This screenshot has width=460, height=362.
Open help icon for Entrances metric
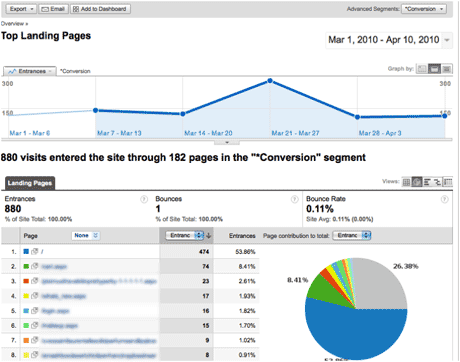point(144,199)
